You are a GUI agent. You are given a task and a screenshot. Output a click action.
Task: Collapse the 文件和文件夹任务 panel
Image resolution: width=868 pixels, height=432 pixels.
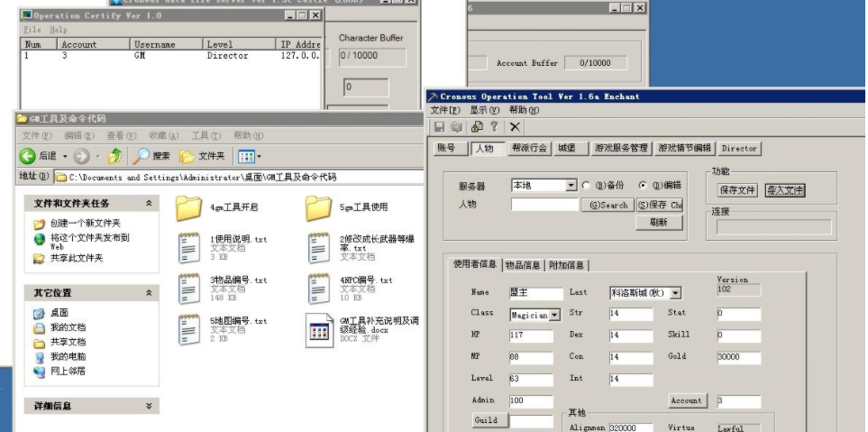point(149,204)
